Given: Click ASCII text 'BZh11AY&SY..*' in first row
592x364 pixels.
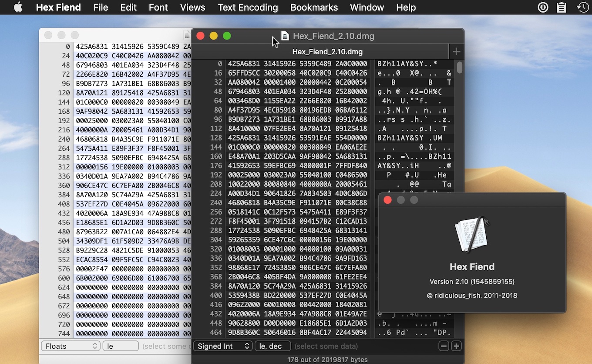Looking at the screenshot, I should (407, 64).
